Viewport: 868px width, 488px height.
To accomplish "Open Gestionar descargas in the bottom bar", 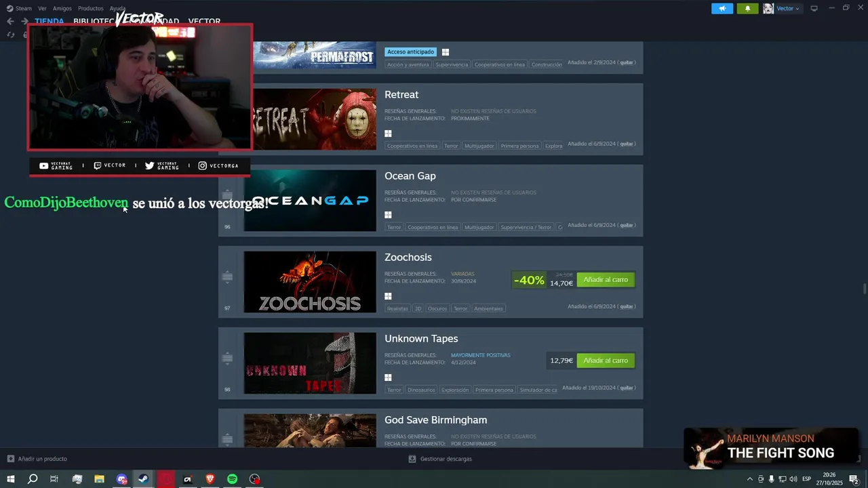I will 440,459.
